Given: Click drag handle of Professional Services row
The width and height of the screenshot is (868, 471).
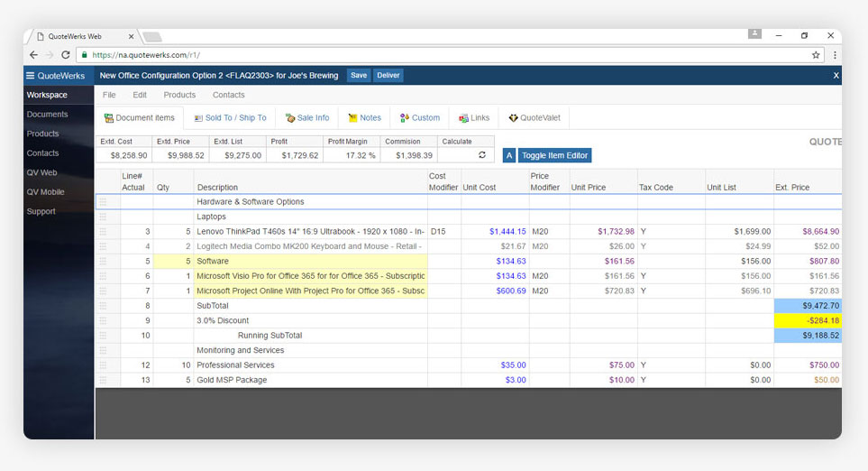Looking at the screenshot, I should point(103,365).
